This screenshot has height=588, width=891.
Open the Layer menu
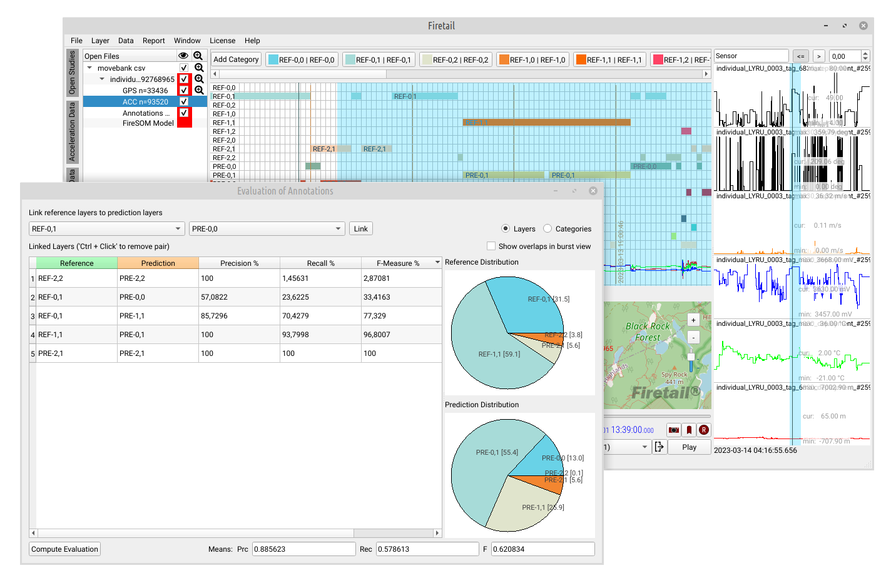coord(100,41)
